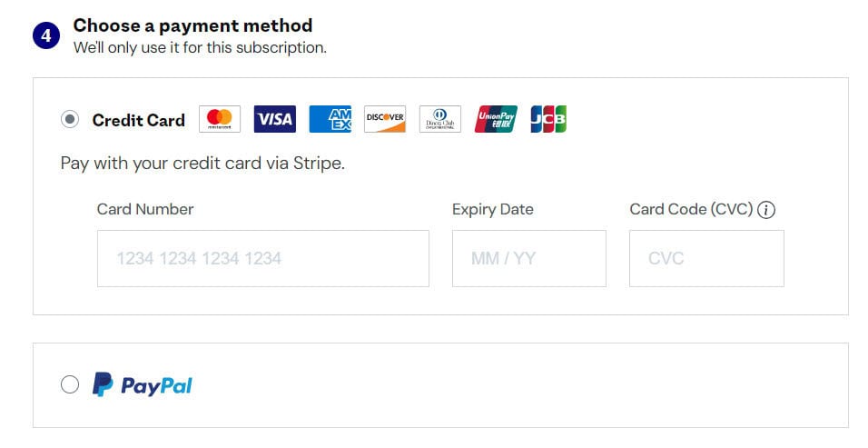Click the Expiry Date MM / YY field
This screenshot has height=448, width=868.
[x=528, y=258]
